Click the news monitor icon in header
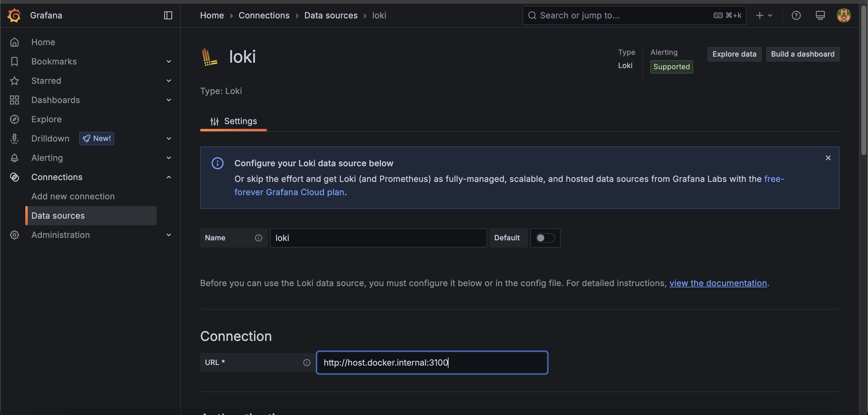 click(820, 15)
